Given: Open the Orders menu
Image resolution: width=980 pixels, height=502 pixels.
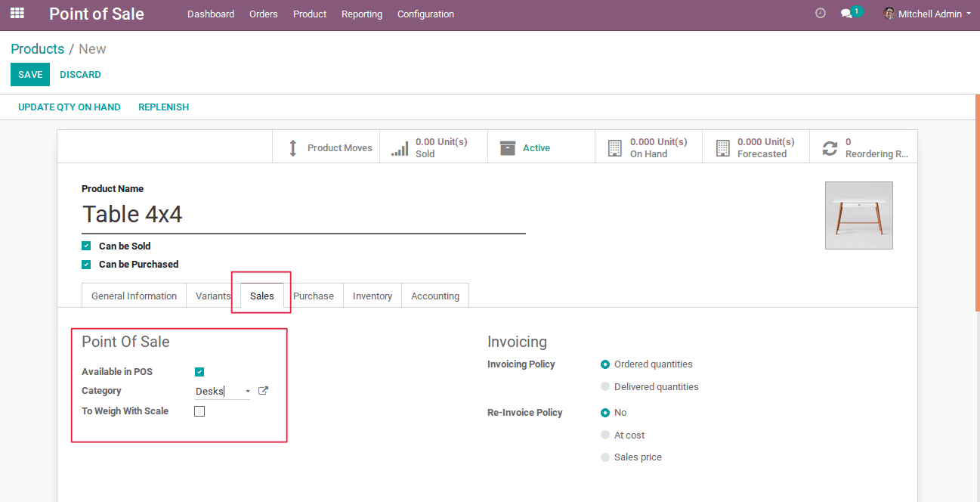Looking at the screenshot, I should click(264, 14).
